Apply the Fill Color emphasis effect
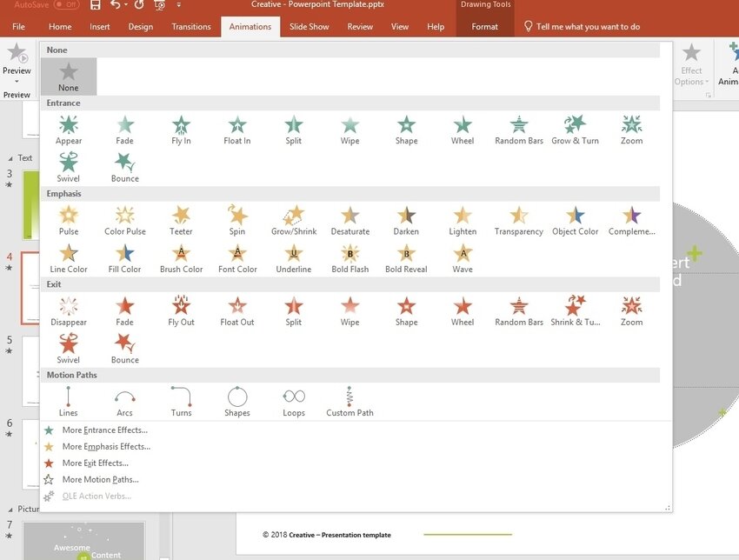This screenshot has width=739, height=560. [125, 258]
